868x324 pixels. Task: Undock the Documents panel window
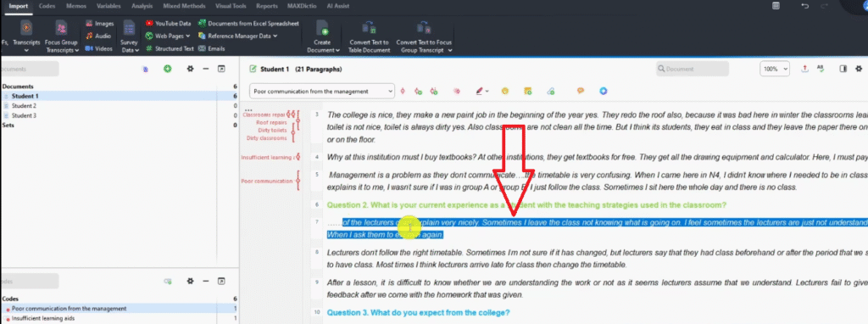(x=221, y=69)
